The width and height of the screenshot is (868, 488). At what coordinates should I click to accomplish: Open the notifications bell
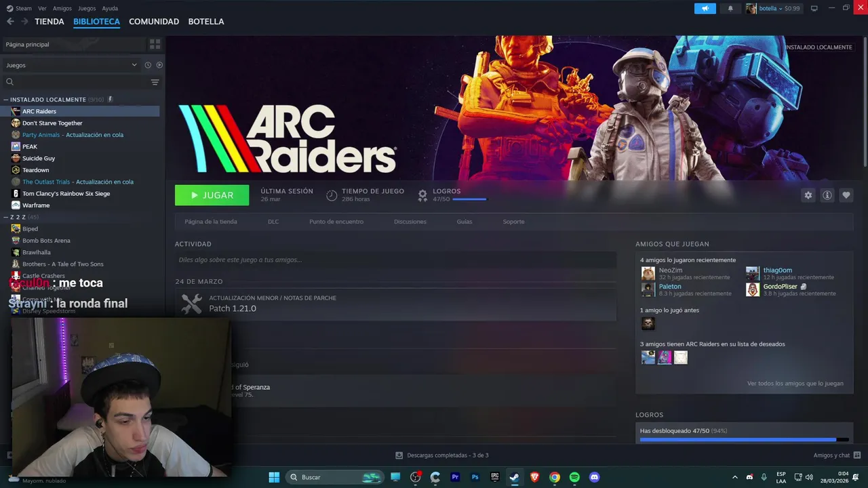(730, 8)
